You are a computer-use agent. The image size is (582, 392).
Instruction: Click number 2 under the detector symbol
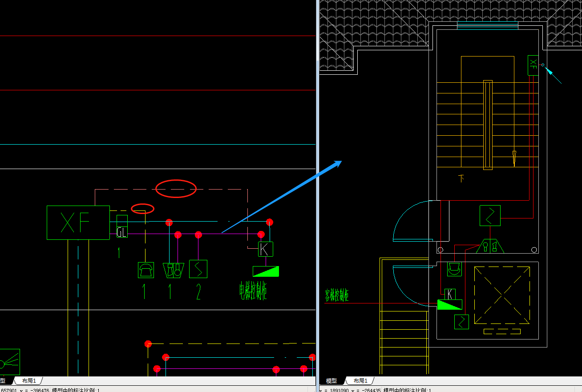pos(198,292)
